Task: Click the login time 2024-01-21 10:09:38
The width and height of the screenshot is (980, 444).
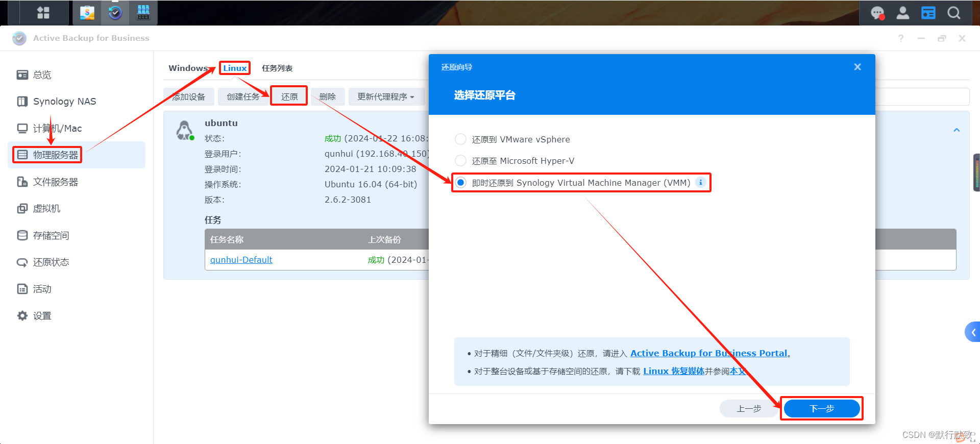Action: tap(371, 169)
